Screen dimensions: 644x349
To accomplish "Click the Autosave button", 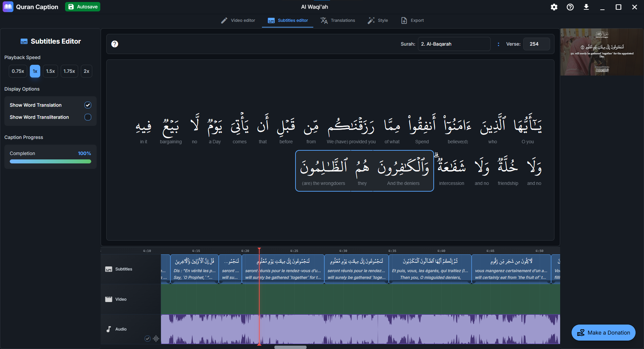I will [x=83, y=6].
